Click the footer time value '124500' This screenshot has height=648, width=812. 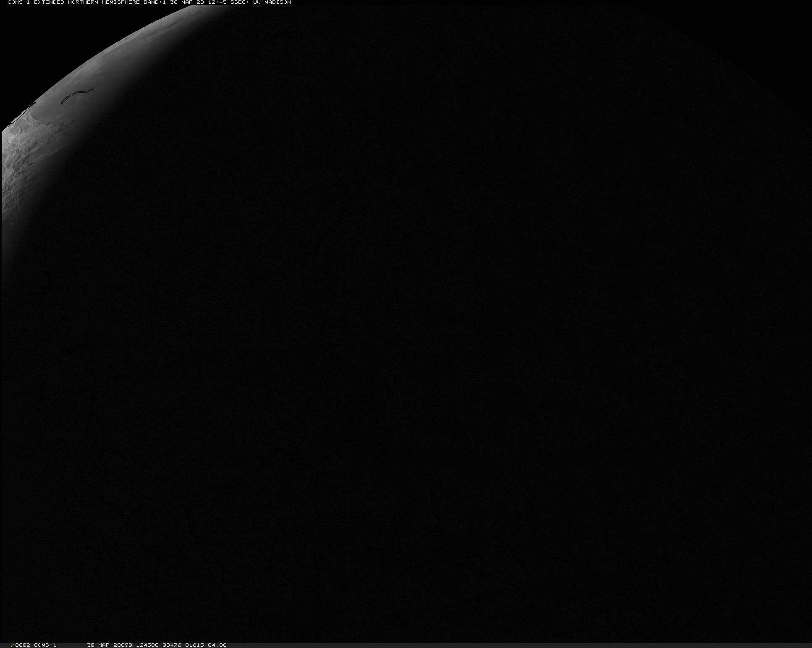click(x=147, y=645)
